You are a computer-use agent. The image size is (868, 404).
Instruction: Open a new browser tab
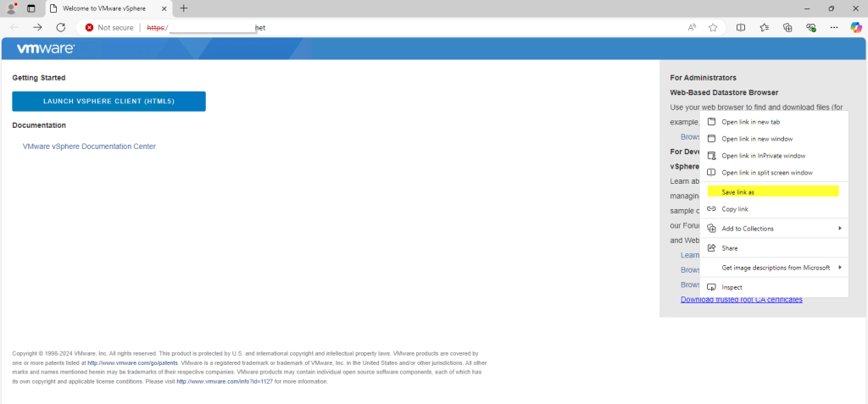[x=184, y=8]
